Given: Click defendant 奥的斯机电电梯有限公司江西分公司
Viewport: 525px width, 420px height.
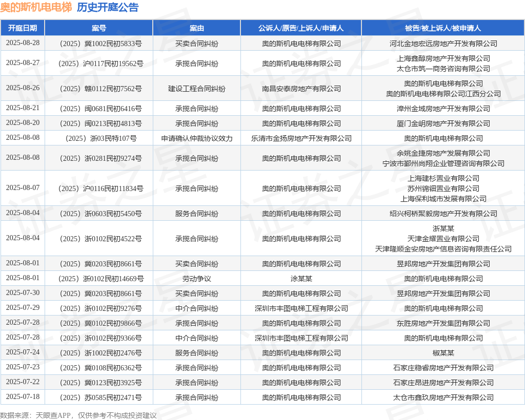Looking at the screenshot, I should tap(443, 94).
